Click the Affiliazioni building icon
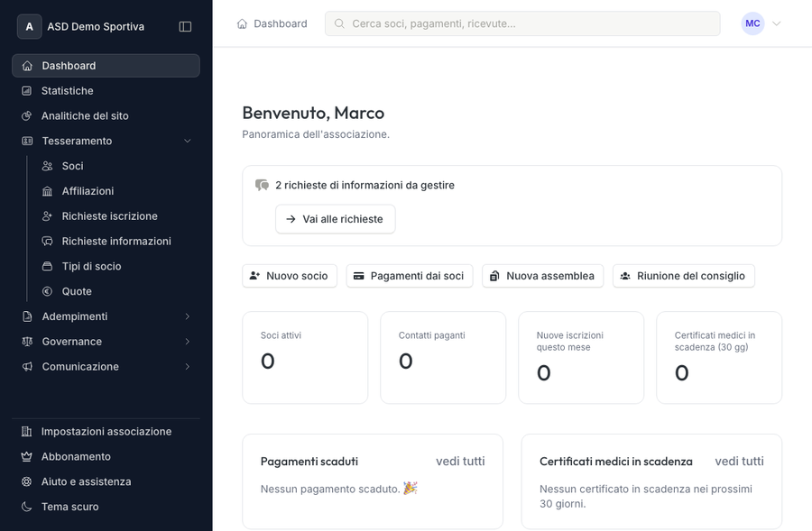 coord(47,191)
